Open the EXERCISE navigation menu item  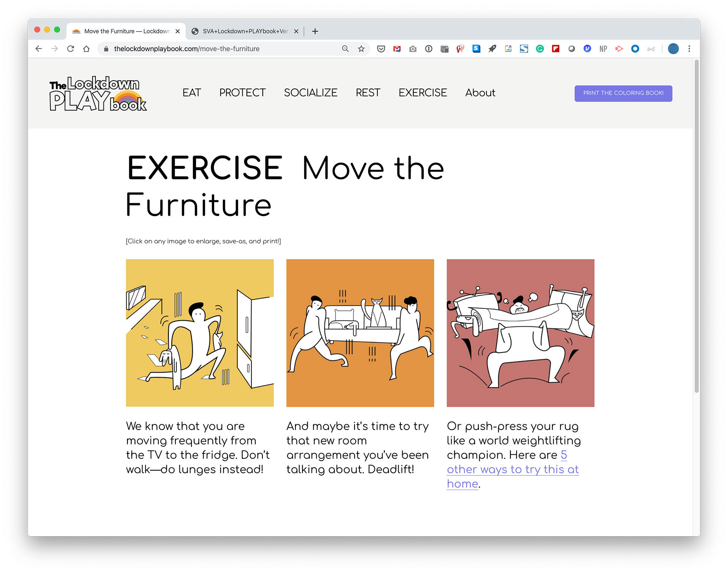pos(422,93)
